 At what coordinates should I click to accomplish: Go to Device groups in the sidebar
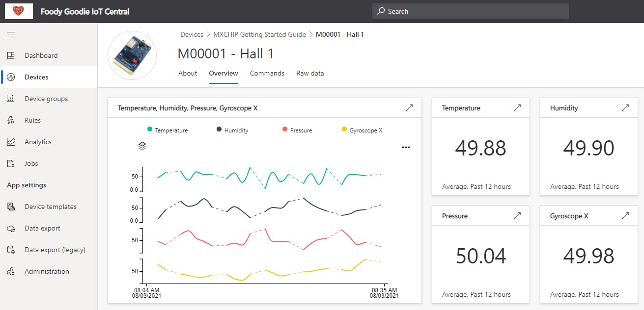click(x=49, y=99)
